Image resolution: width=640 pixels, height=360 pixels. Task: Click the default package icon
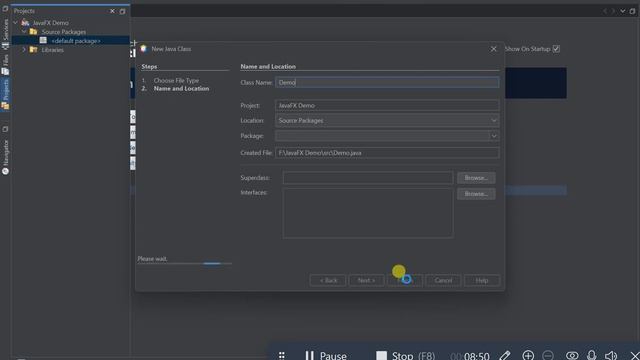(x=43, y=40)
